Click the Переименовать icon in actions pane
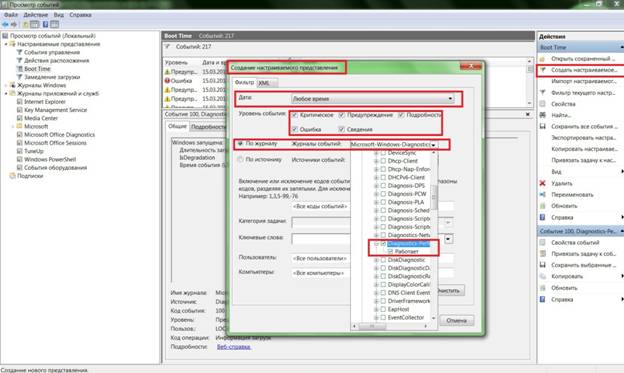 [542, 194]
